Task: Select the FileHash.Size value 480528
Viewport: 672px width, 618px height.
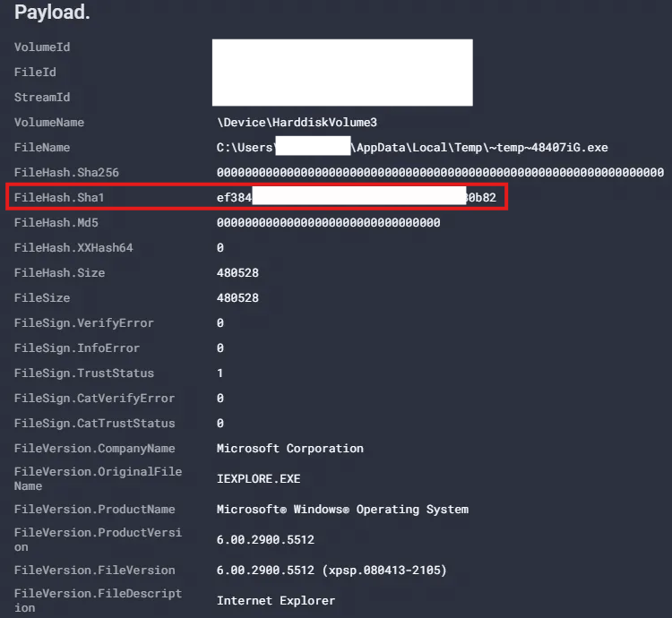Action: 237,272
